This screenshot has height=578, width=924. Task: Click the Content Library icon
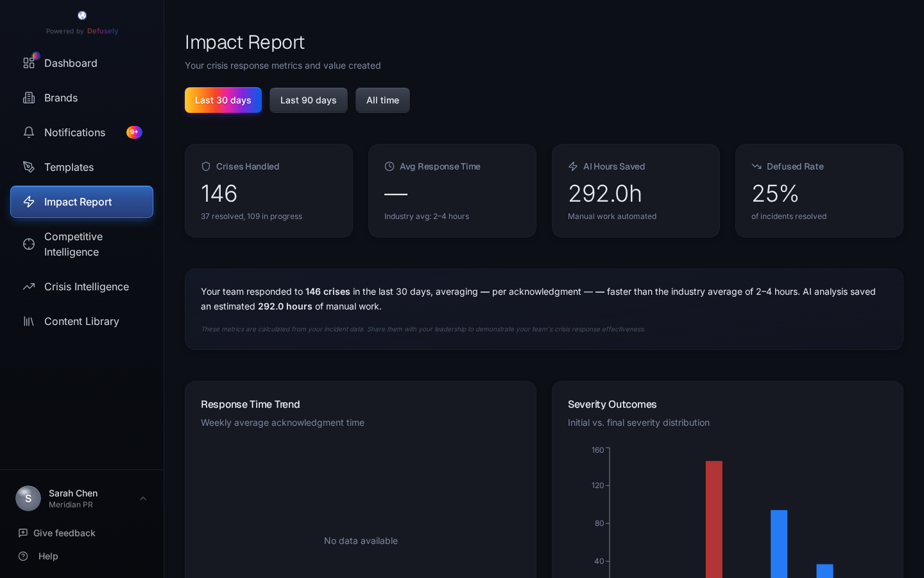click(x=29, y=321)
